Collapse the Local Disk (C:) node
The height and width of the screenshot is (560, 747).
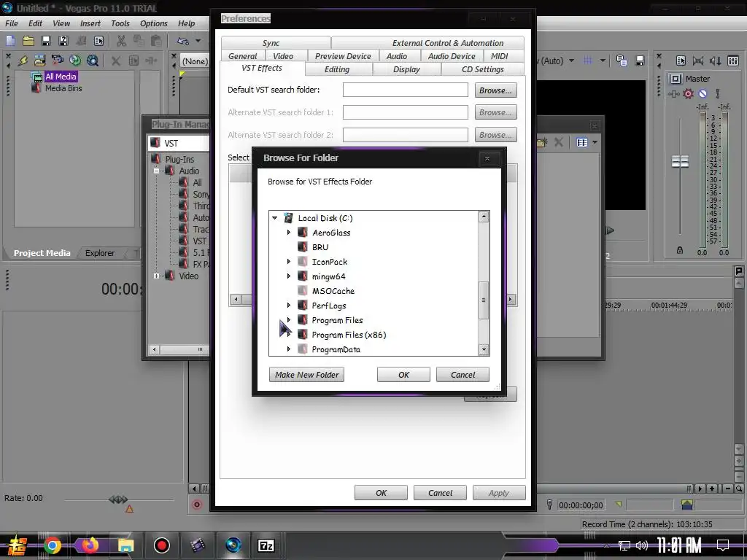coord(275,217)
